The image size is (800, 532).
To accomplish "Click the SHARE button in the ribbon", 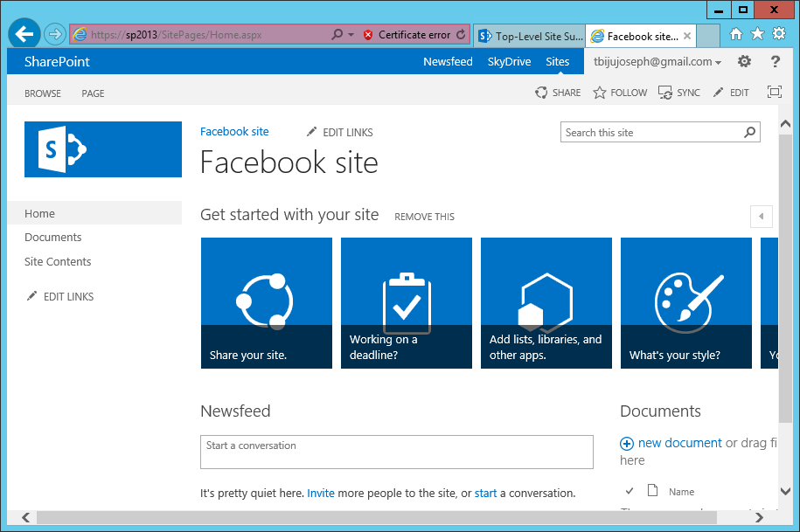I will [558, 93].
